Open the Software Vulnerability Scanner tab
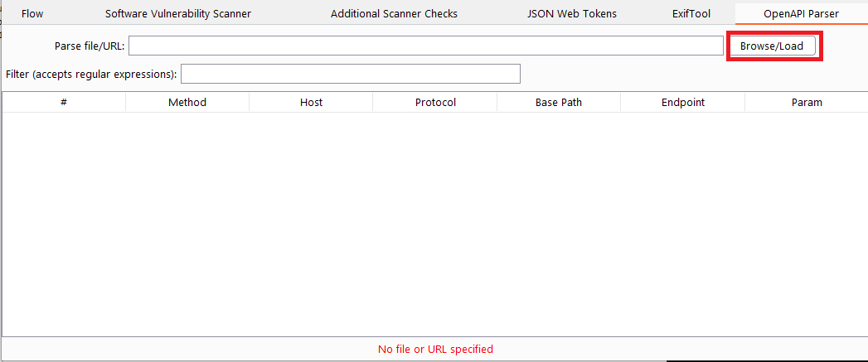This screenshot has width=868, height=362. click(177, 13)
